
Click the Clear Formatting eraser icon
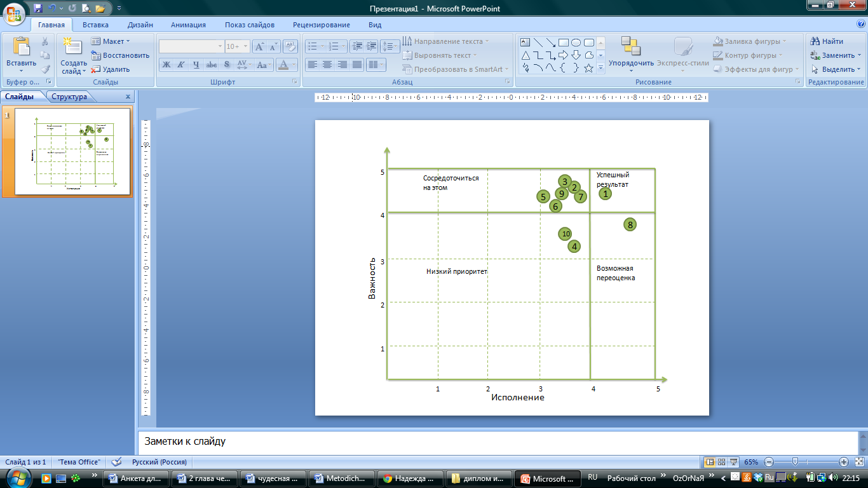[x=290, y=46]
